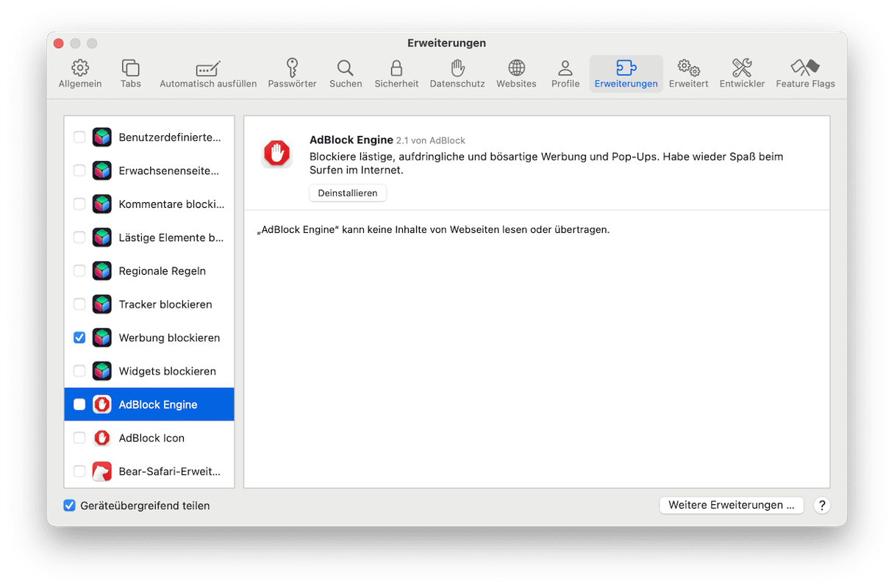Click the help question mark button
This screenshot has height=588, width=894.
click(823, 506)
